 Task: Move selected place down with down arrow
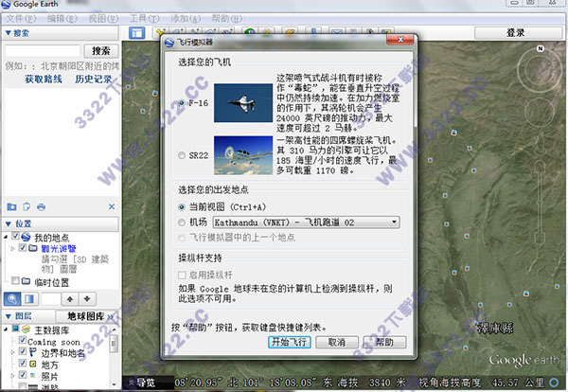(x=87, y=299)
